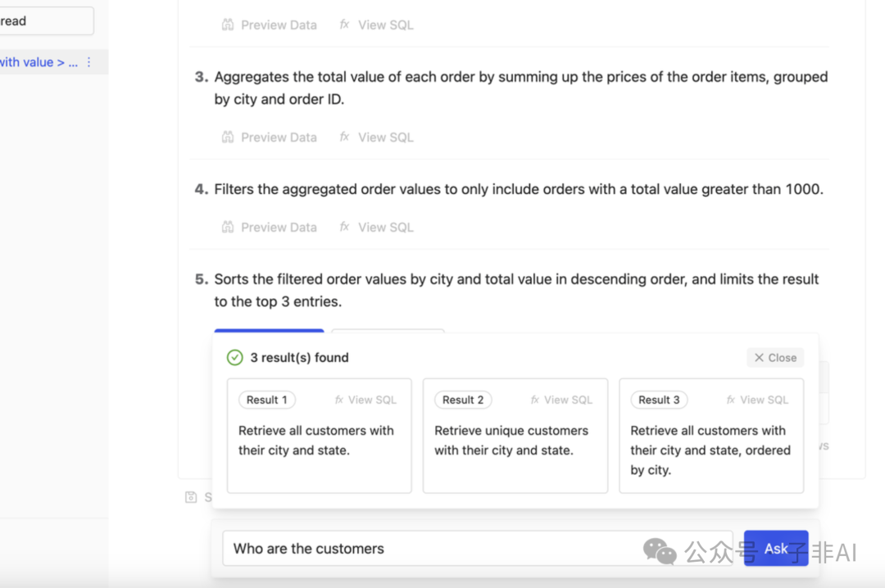The width and height of the screenshot is (885, 588).
Task: View SQL for Result 3
Action: pyautogui.click(x=757, y=400)
